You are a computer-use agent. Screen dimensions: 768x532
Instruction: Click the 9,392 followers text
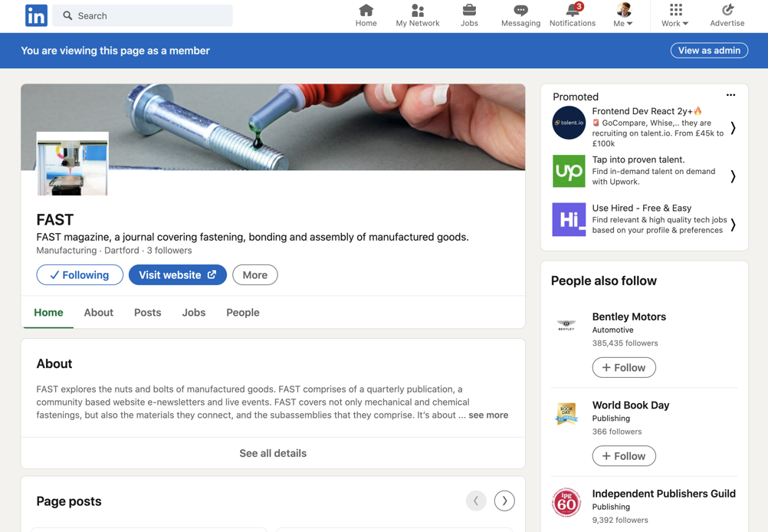coord(620,520)
